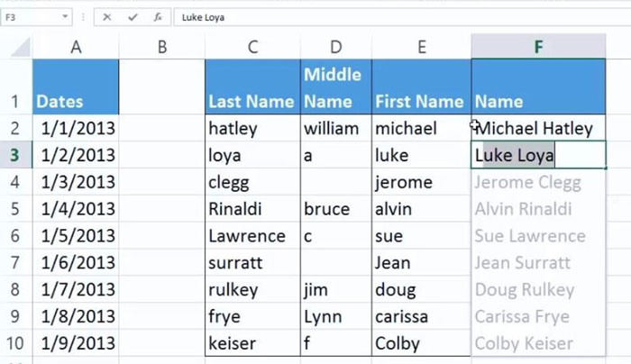Select the cell containing luke
Image resolution: width=631 pixels, height=364 pixels.
(421, 155)
